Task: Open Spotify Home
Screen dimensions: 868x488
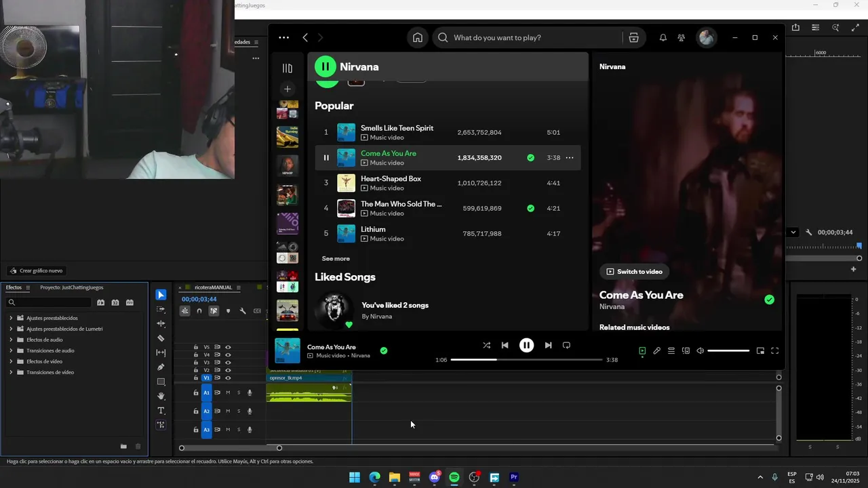Action: 418,38
